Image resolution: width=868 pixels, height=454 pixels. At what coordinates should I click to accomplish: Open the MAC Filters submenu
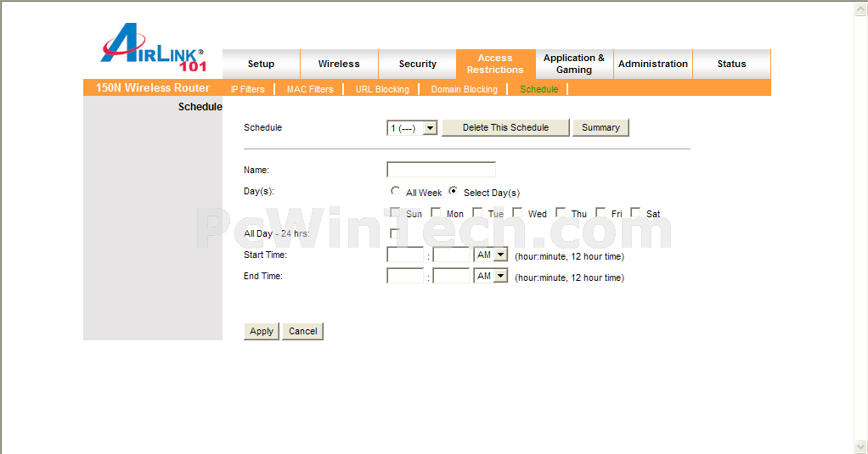pos(310,89)
